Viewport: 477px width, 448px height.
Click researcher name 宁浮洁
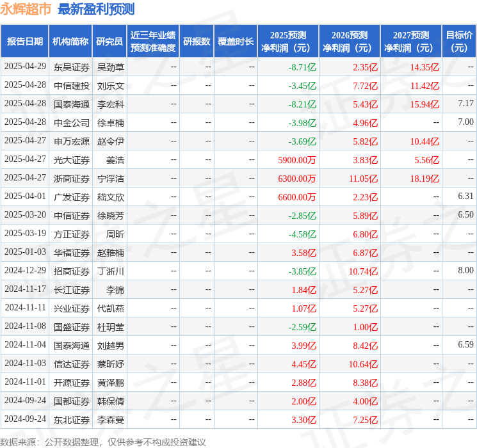[x=110, y=179]
